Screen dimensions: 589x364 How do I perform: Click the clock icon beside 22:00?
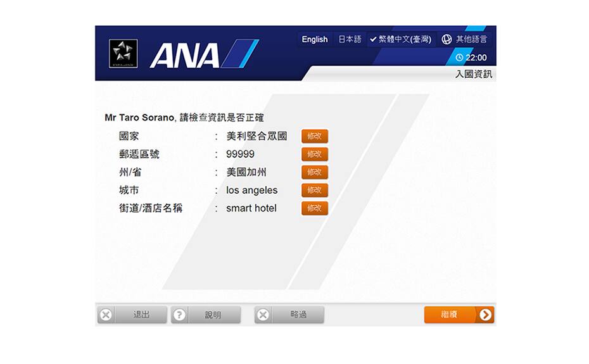click(460, 58)
